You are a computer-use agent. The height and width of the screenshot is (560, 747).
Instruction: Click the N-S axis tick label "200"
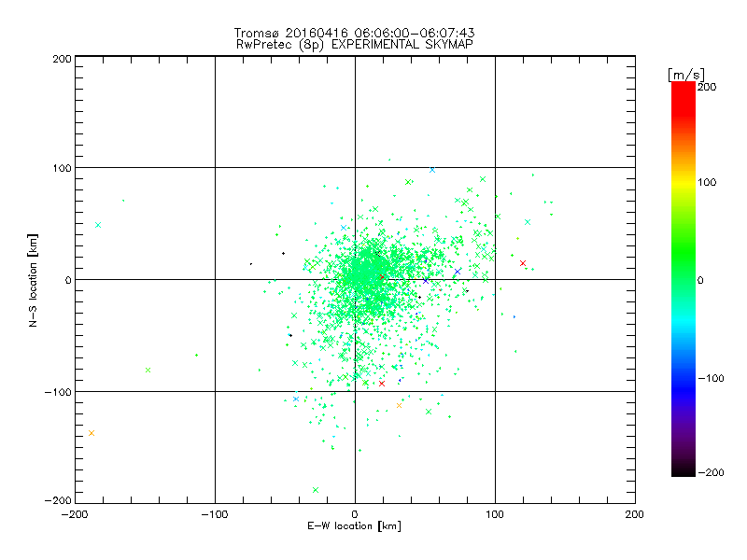coord(62,59)
